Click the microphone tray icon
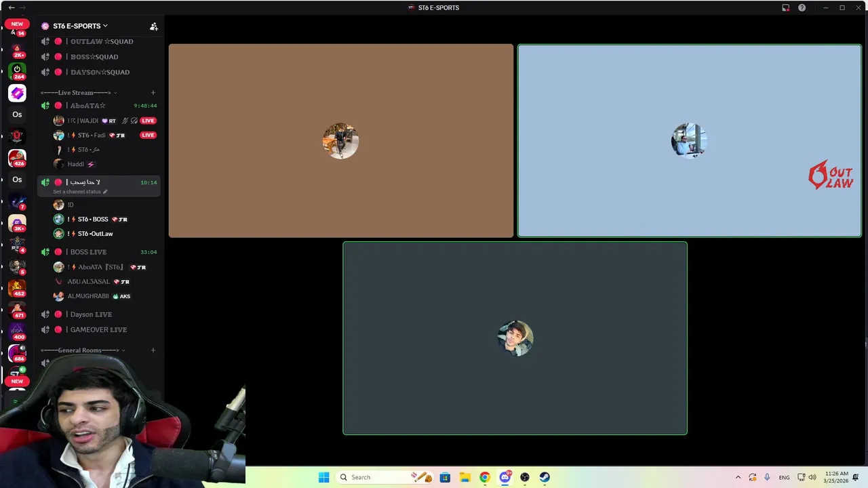This screenshot has width=868, height=488. point(767,477)
